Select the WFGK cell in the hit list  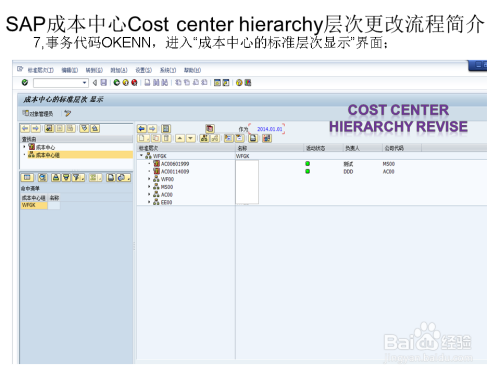(34, 205)
